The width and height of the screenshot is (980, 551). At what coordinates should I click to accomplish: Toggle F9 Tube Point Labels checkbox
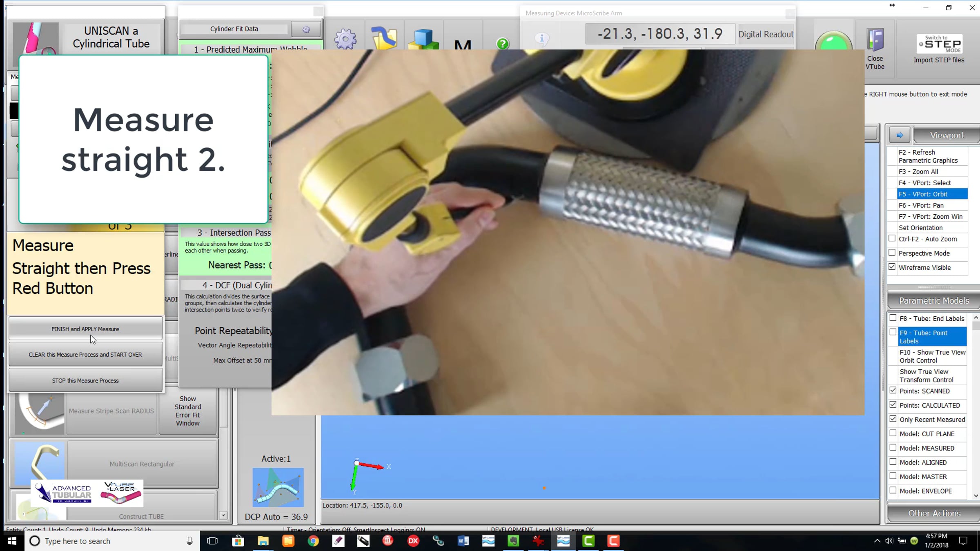click(x=893, y=332)
